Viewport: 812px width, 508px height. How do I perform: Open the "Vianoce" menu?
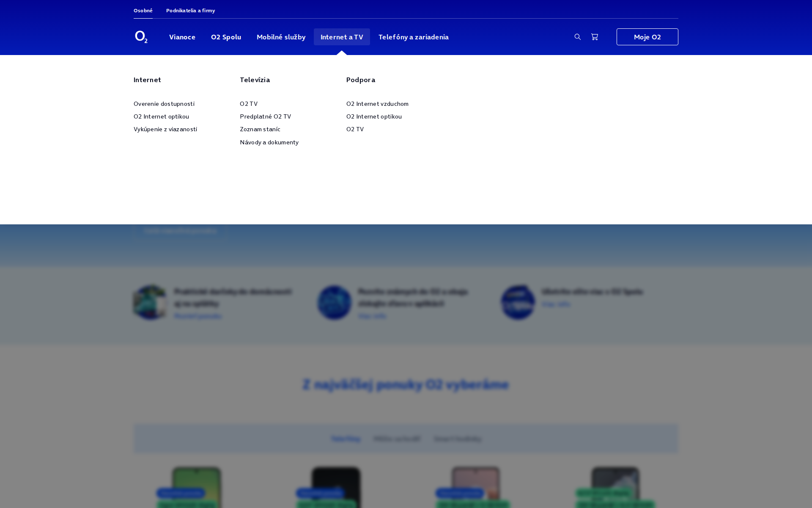[182, 37]
